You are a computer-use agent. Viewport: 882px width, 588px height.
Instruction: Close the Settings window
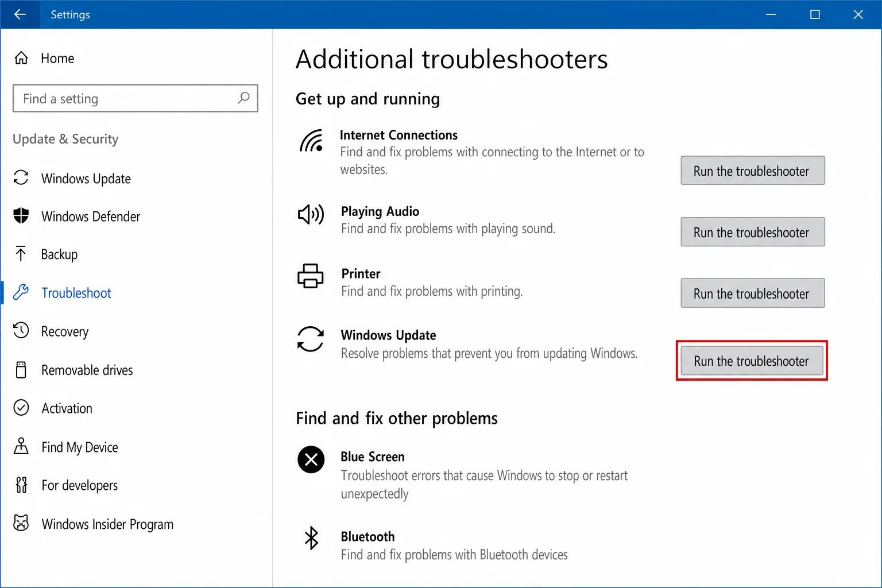[858, 14]
